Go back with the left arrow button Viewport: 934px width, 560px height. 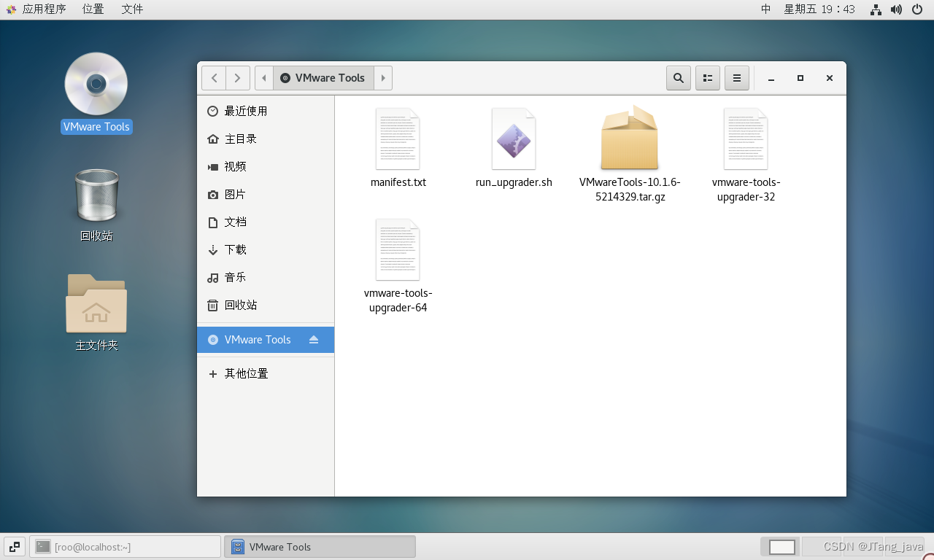(214, 78)
